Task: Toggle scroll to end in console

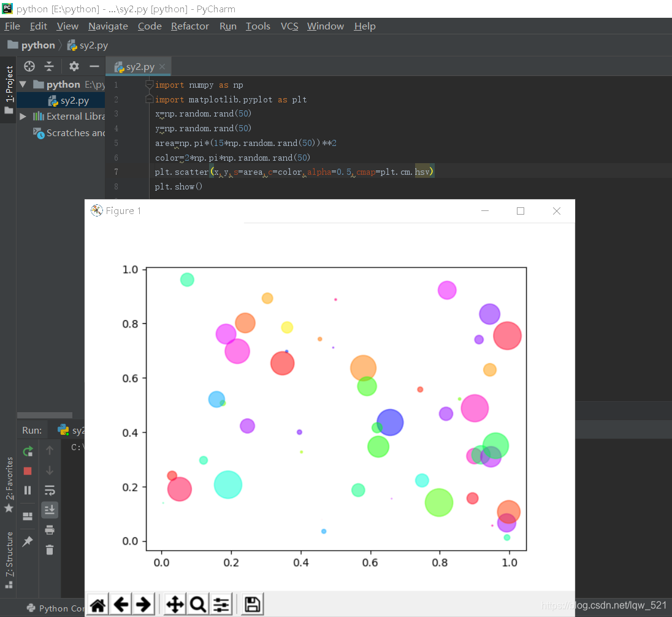Action: tap(50, 510)
